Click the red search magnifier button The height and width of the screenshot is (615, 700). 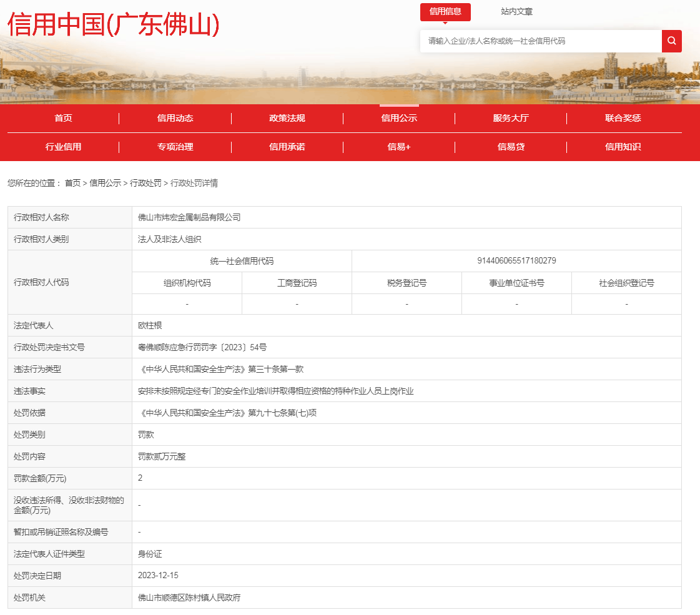point(671,41)
